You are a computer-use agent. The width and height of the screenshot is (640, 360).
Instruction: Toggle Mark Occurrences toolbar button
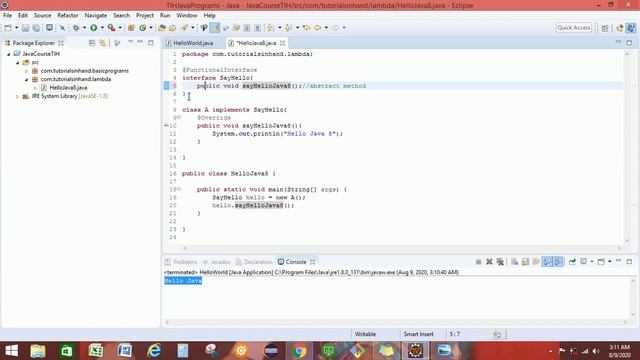pos(215,28)
